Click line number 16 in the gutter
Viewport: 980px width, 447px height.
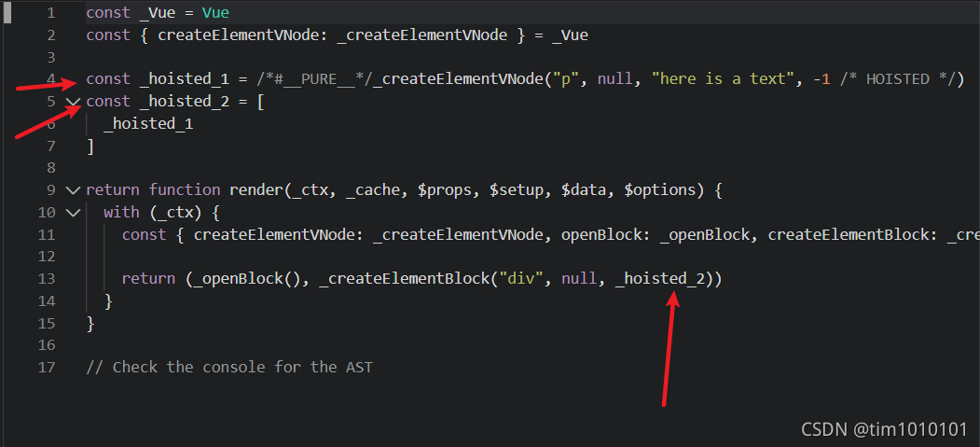(x=47, y=345)
